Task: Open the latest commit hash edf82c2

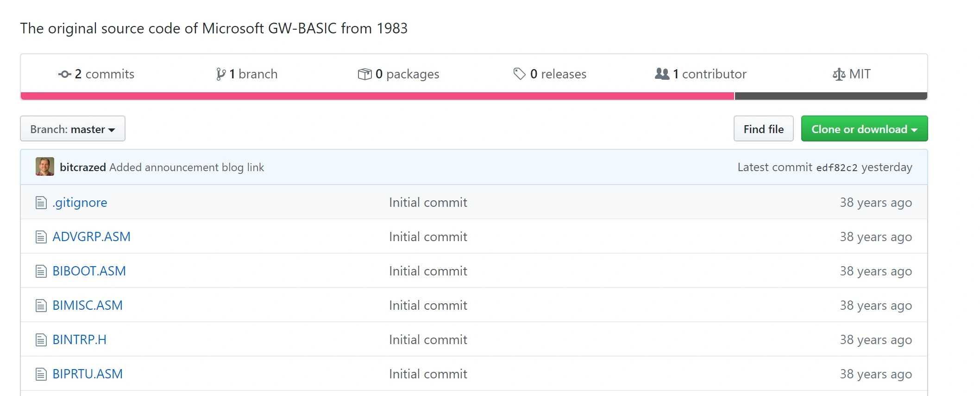Action: (837, 168)
